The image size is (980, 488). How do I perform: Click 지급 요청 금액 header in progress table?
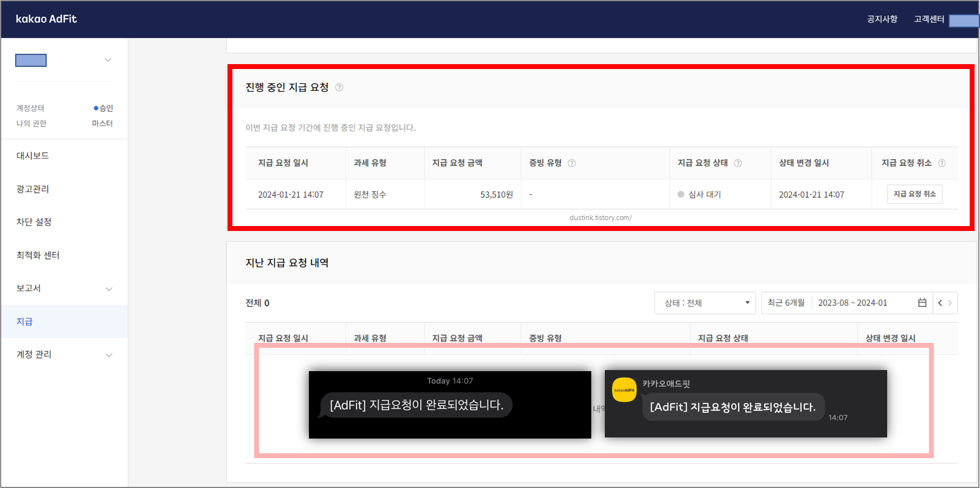click(x=457, y=163)
